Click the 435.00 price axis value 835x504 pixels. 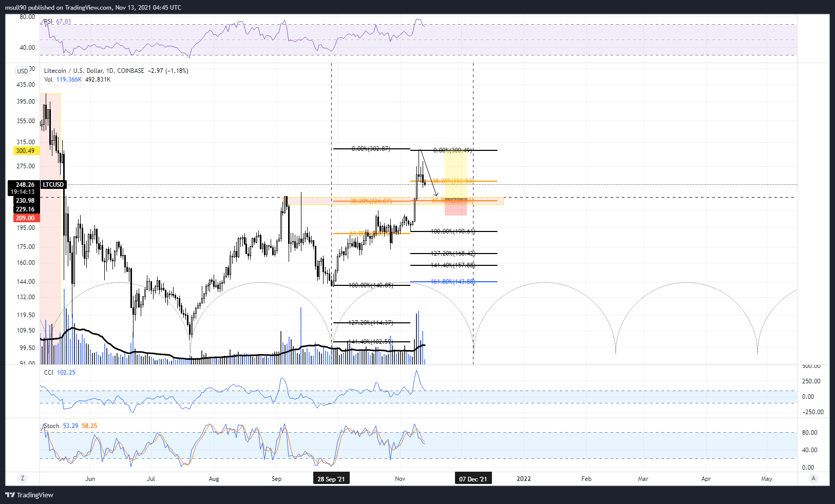pyautogui.click(x=26, y=85)
